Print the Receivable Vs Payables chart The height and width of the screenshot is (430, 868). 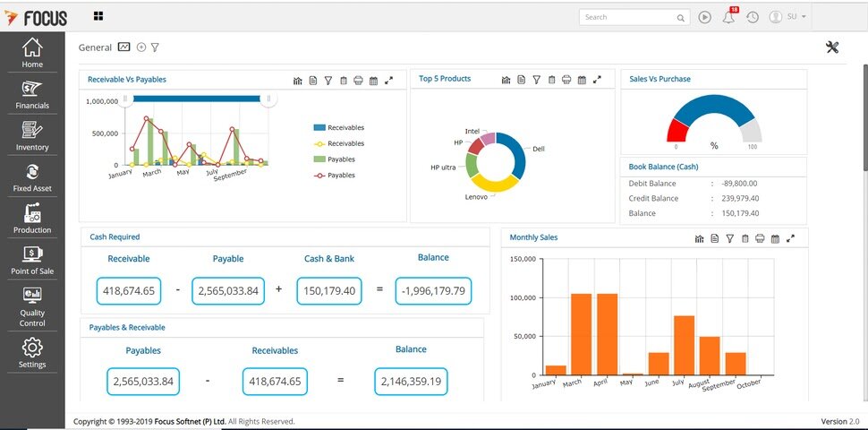(x=358, y=81)
